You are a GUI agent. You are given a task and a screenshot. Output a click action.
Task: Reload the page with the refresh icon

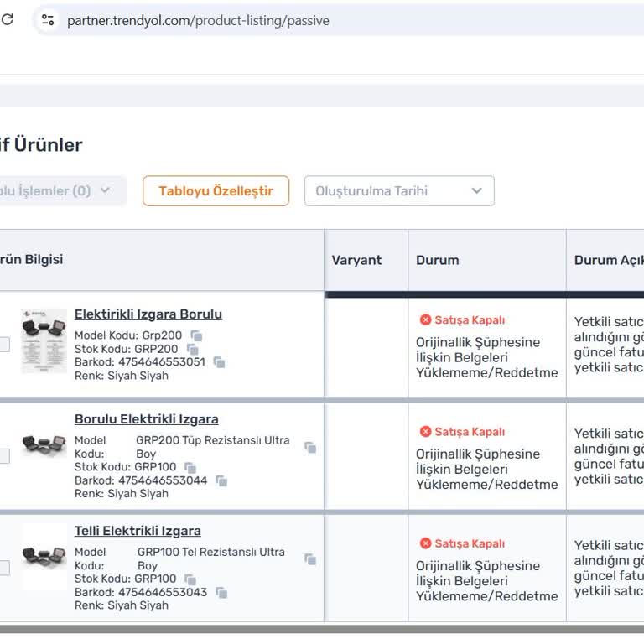pos(7,19)
